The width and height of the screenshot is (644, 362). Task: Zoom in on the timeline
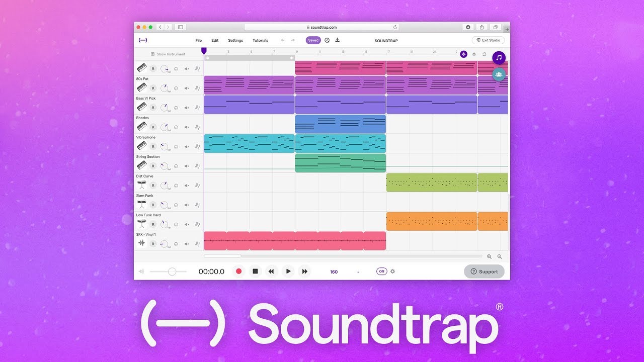tap(489, 256)
